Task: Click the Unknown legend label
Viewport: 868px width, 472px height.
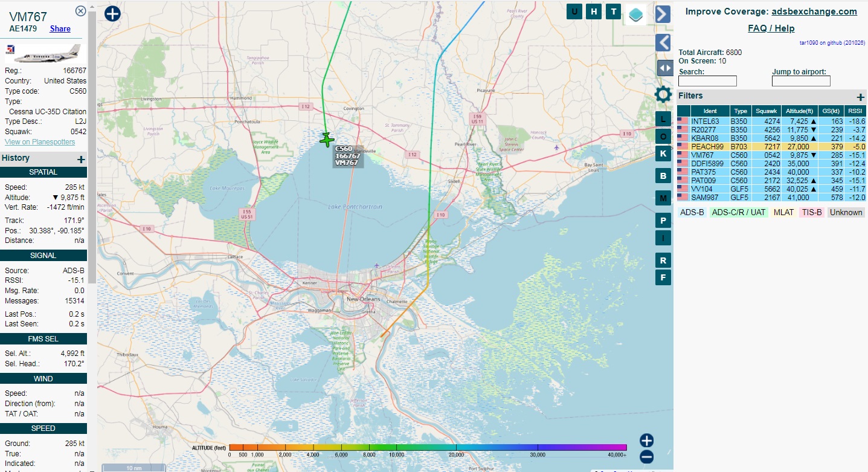Action: click(846, 212)
